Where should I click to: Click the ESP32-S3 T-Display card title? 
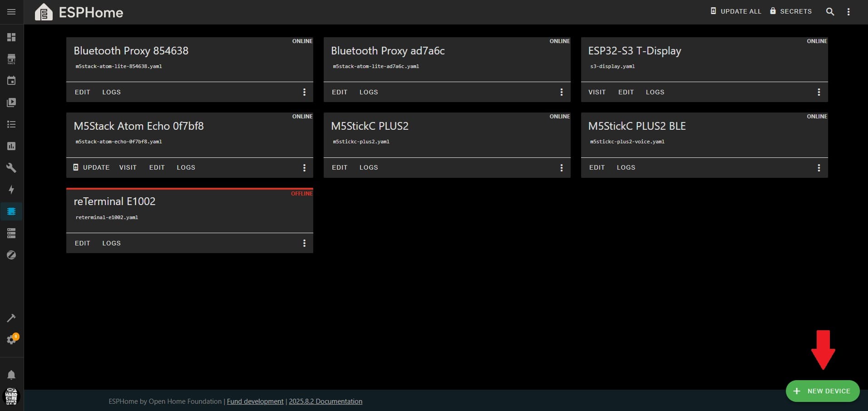[x=635, y=51]
